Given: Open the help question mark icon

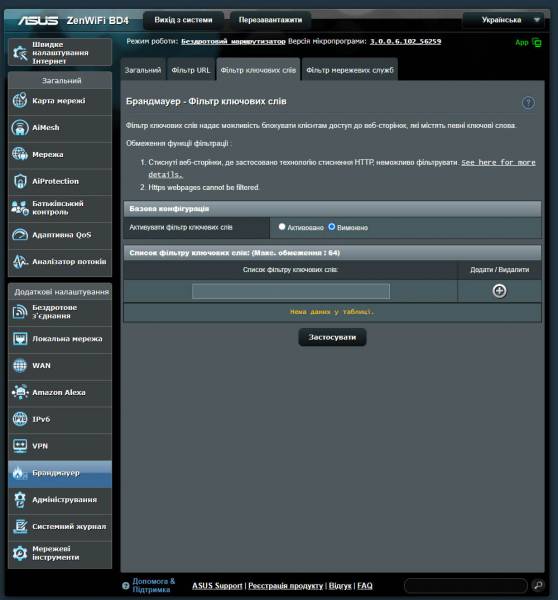Looking at the screenshot, I should pyautogui.click(x=528, y=103).
